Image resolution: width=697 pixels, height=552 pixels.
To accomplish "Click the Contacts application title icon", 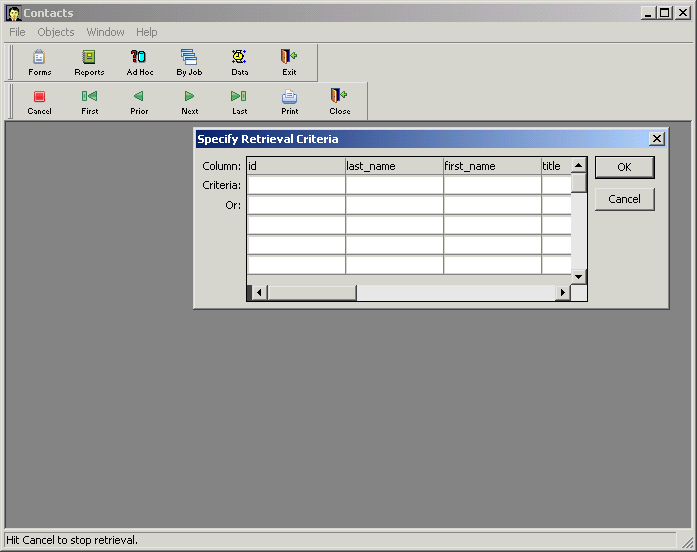I will (x=14, y=13).
